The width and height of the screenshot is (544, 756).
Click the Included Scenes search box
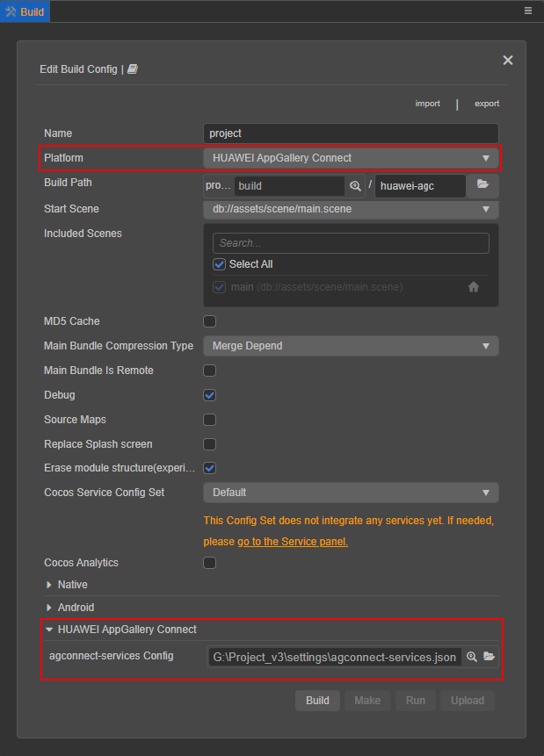(351, 243)
